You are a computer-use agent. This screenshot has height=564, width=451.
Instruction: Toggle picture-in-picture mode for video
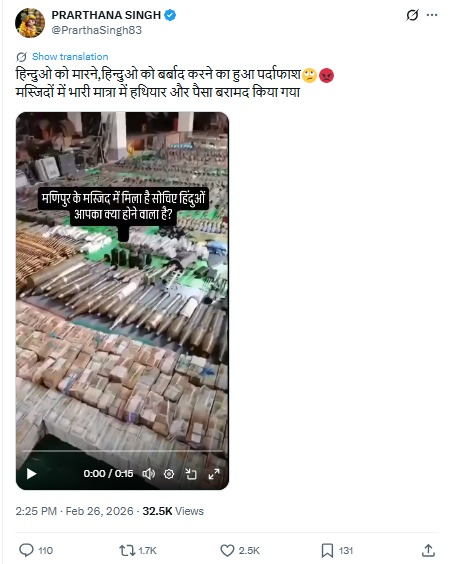coord(191,474)
